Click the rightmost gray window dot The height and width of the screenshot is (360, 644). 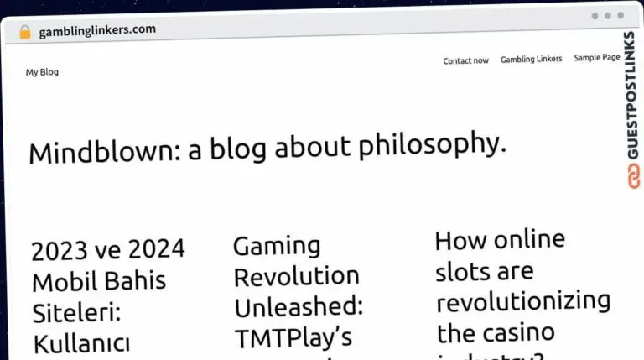tap(621, 16)
